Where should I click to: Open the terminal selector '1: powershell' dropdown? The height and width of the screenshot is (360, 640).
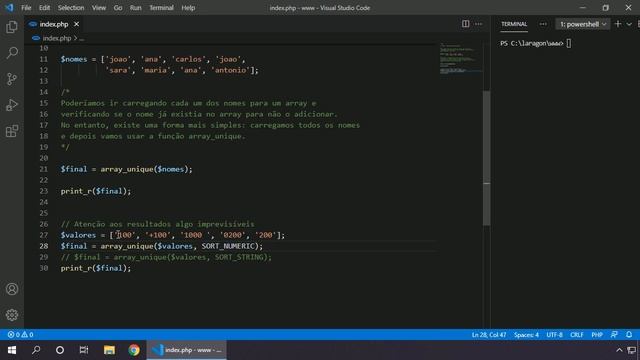point(582,24)
